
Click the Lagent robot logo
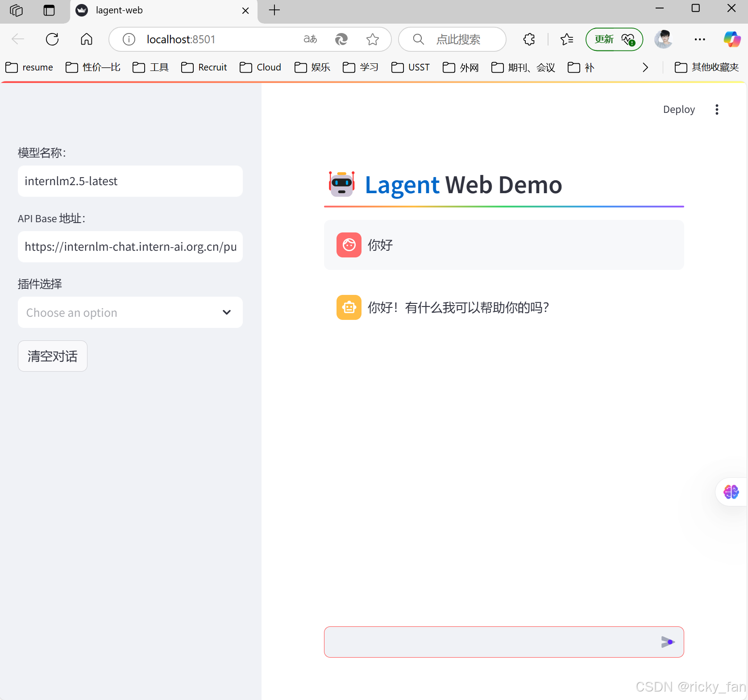[x=342, y=184]
